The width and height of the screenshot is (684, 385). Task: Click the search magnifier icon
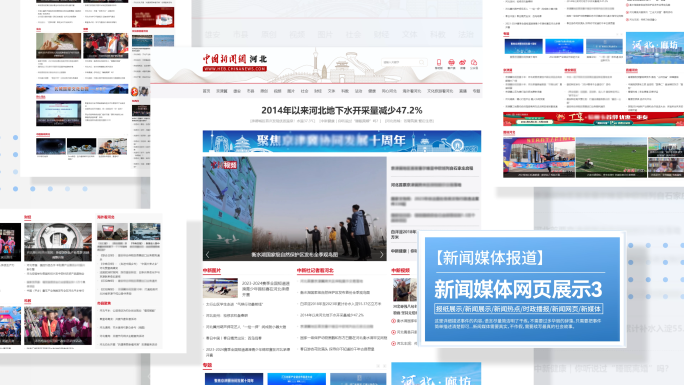pos(422,62)
